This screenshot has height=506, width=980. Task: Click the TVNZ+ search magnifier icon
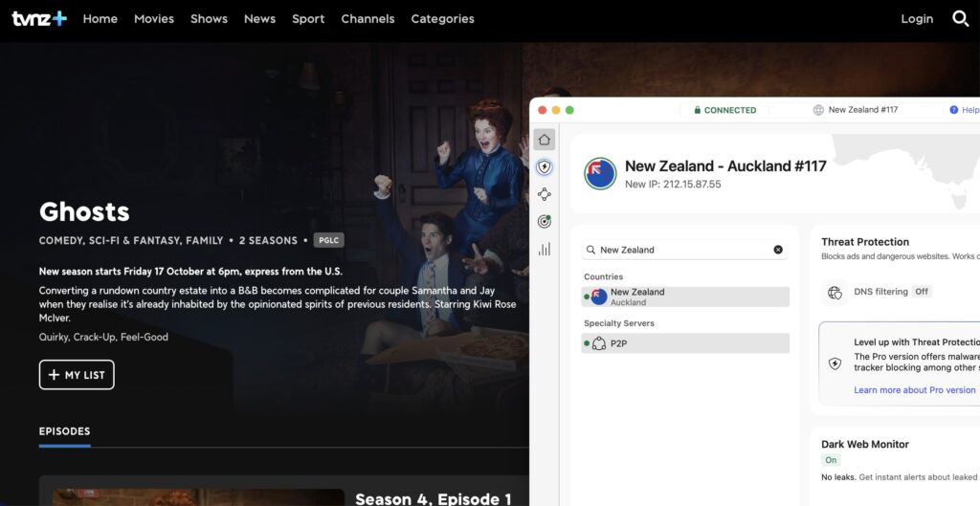961,18
